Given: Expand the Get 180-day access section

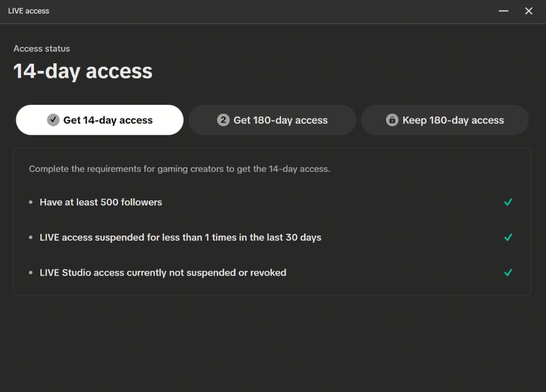Looking at the screenshot, I should pos(272,120).
